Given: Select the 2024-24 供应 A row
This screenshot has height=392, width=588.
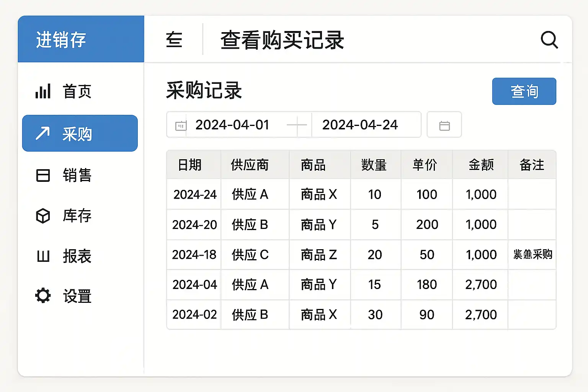Looking at the screenshot, I should [x=361, y=194].
